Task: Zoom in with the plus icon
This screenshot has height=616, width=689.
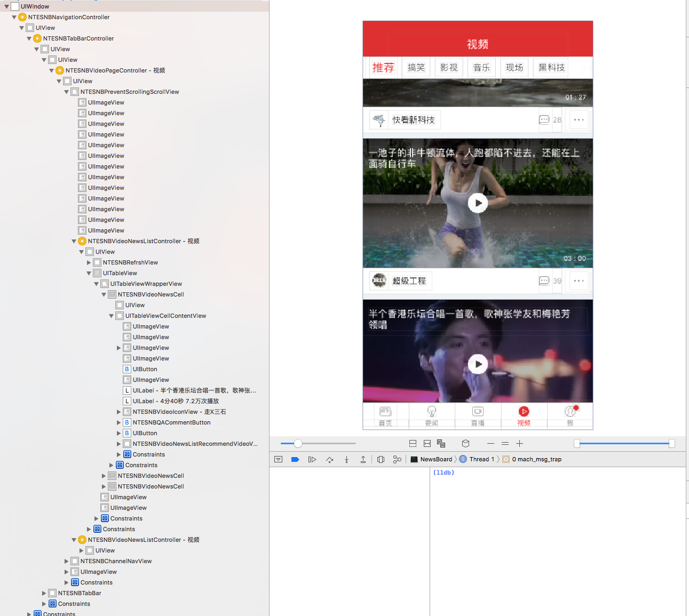Action: click(519, 443)
